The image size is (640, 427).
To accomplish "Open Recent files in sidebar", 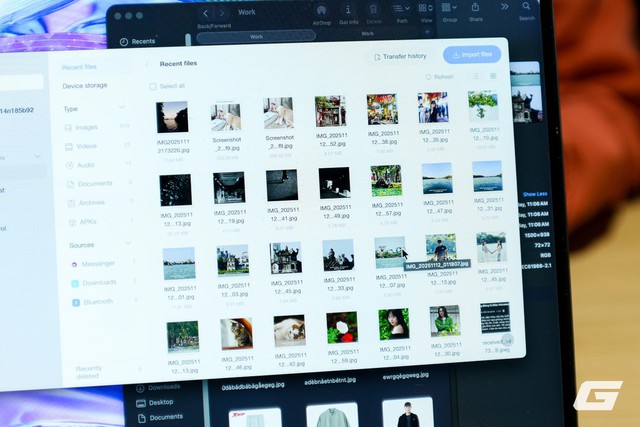I will tap(79, 67).
